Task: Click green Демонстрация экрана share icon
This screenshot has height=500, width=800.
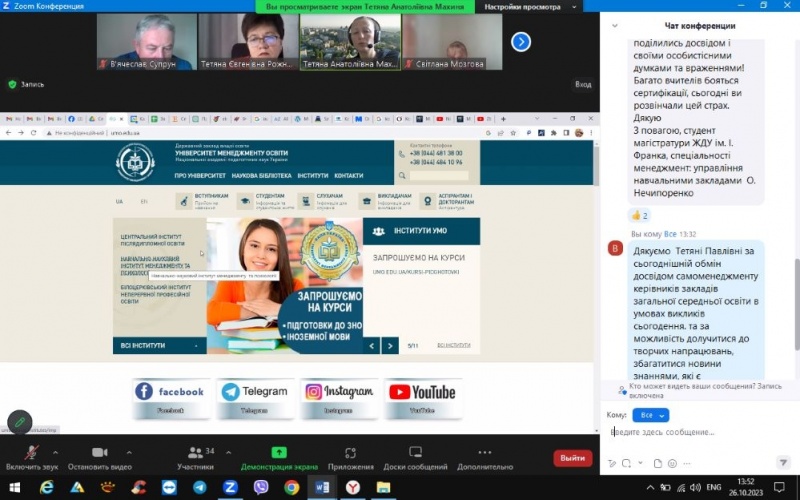Action: pyautogui.click(x=279, y=453)
